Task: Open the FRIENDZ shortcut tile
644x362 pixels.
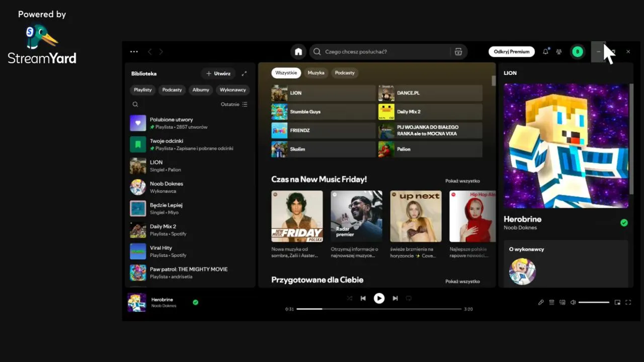Action: (324, 130)
